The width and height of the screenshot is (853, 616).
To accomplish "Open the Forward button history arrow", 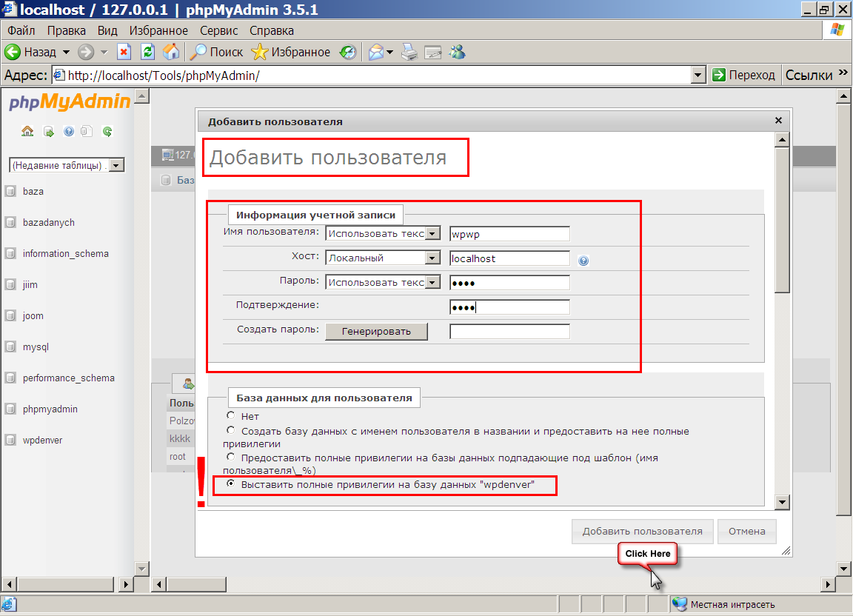I will point(104,53).
